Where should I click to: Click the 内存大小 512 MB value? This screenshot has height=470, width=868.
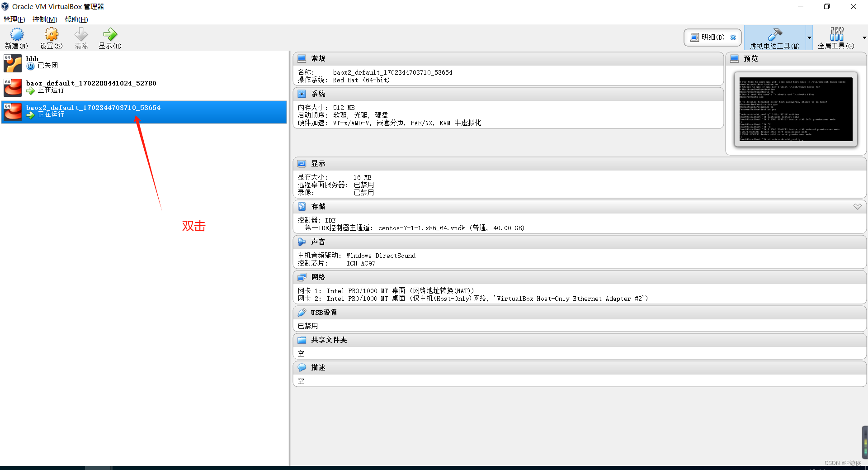pos(344,108)
